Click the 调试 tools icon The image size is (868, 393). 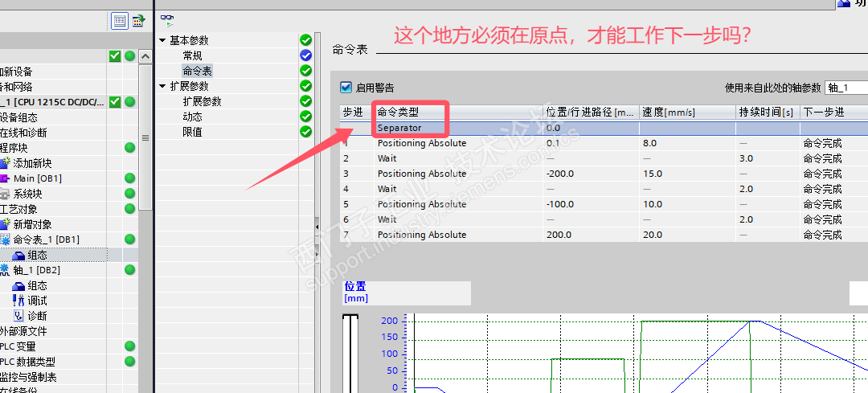pos(18,301)
